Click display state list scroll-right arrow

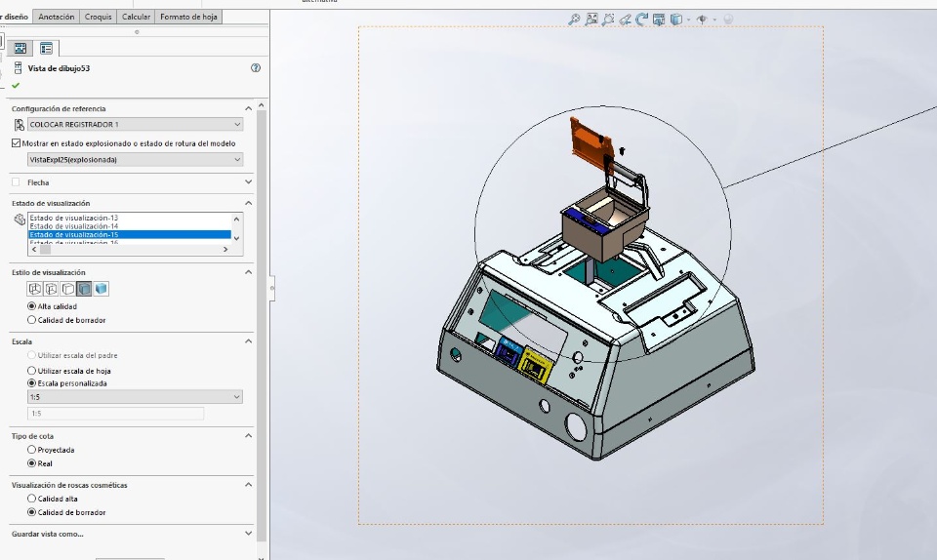pyautogui.click(x=225, y=250)
